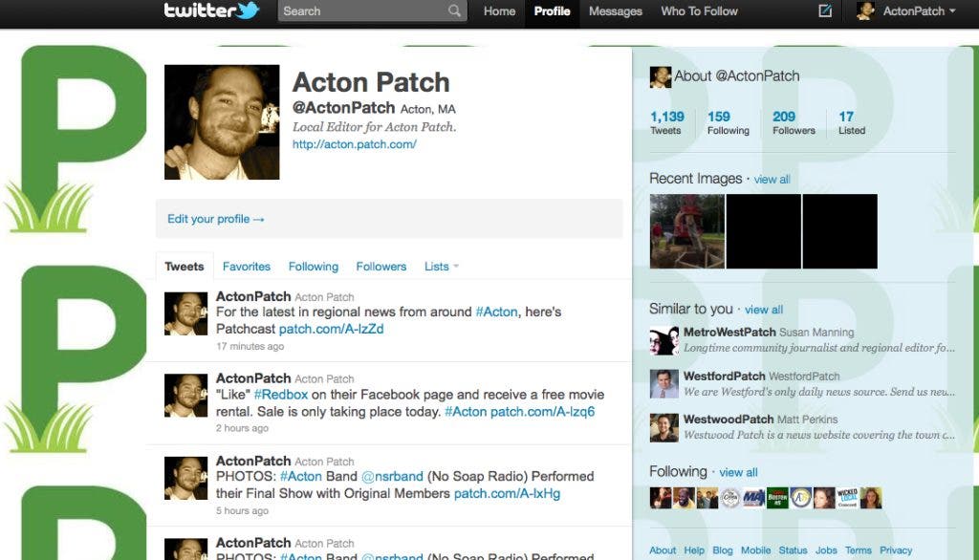This screenshot has width=979, height=560.
Task: Click the round seal avatar in Following
Action: pos(730,498)
